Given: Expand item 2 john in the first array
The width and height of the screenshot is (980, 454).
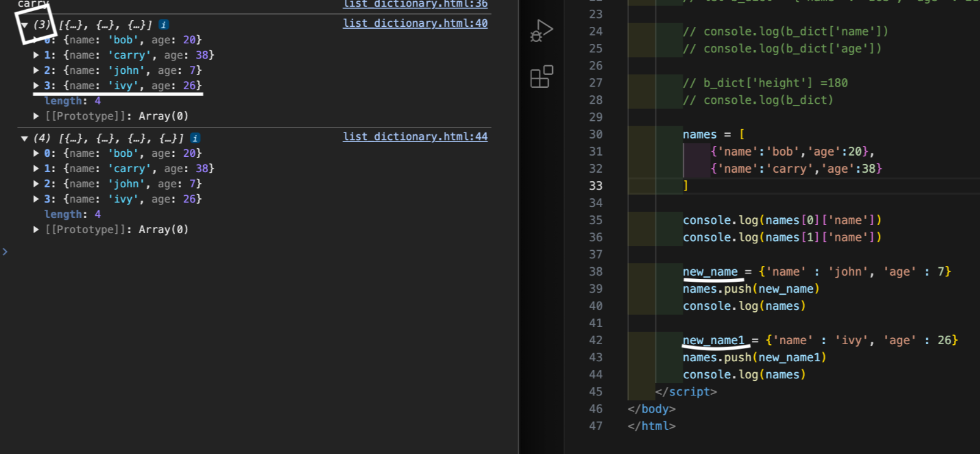Looking at the screenshot, I should pyautogui.click(x=36, y=70).
